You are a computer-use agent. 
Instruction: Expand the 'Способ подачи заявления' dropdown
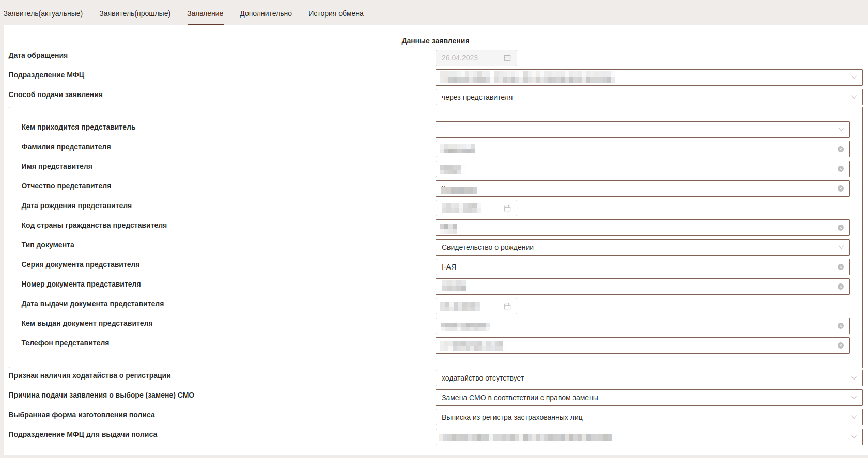click(854, 97)
